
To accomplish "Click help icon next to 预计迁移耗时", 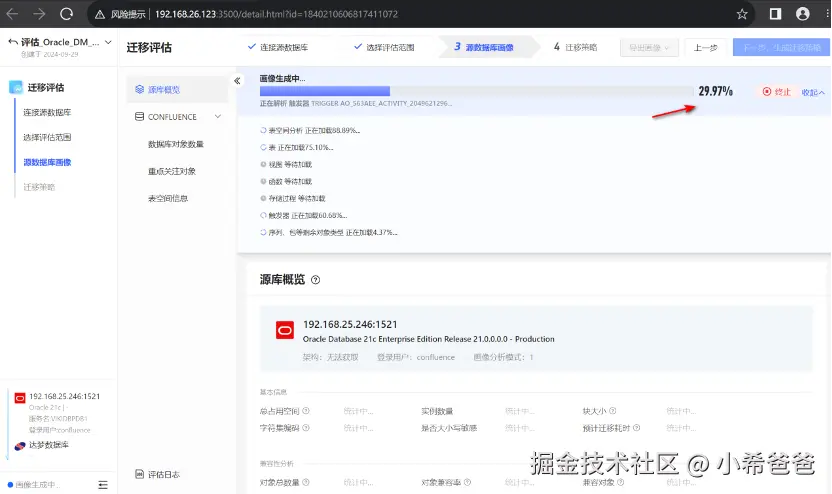I will pyautogui.click(x=636, y=428).
